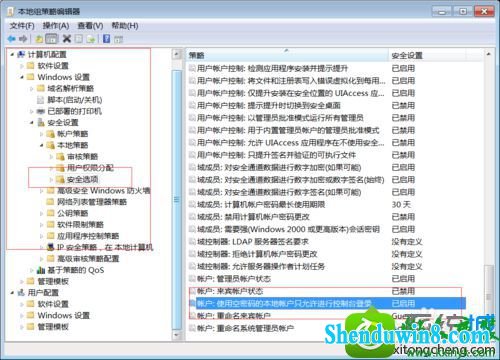
Task: Click the blue Help toolbar icon
Action: [106, 39]
